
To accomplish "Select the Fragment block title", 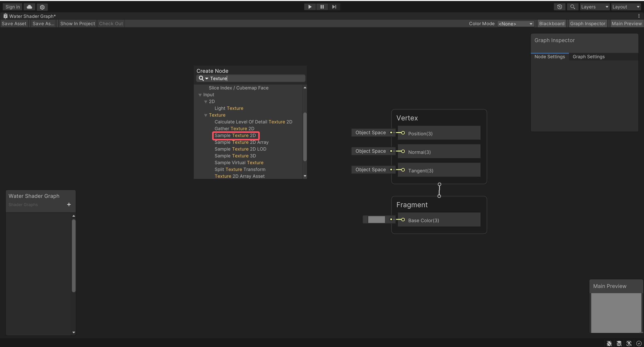I will pyautogui.click(x=412, y=205).
